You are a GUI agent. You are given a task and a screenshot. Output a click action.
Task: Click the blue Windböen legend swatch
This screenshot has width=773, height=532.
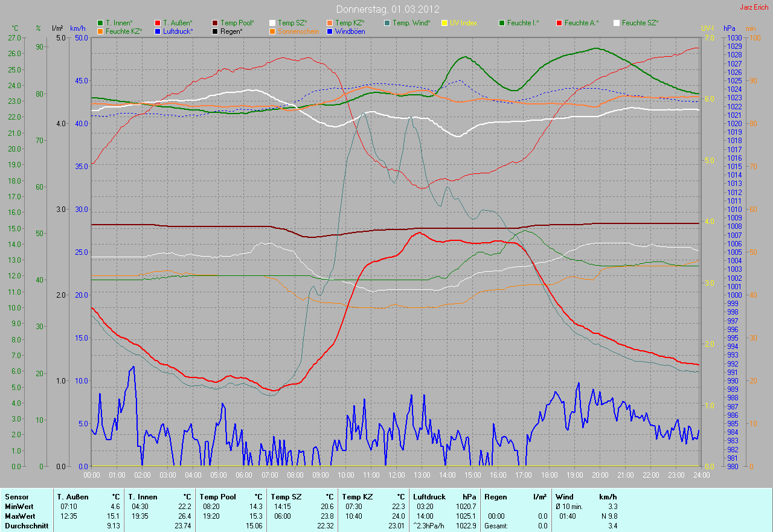[x=330, y=31]
